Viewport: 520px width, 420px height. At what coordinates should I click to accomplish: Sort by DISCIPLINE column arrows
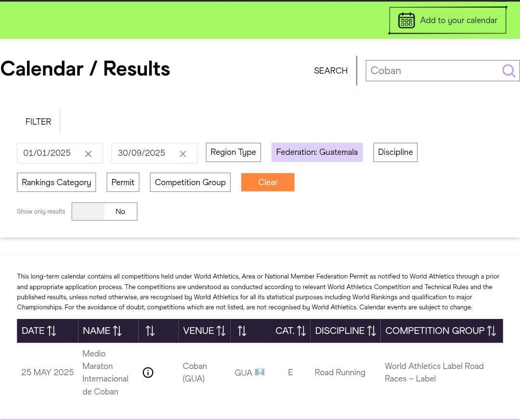click(x=371, y=331)
